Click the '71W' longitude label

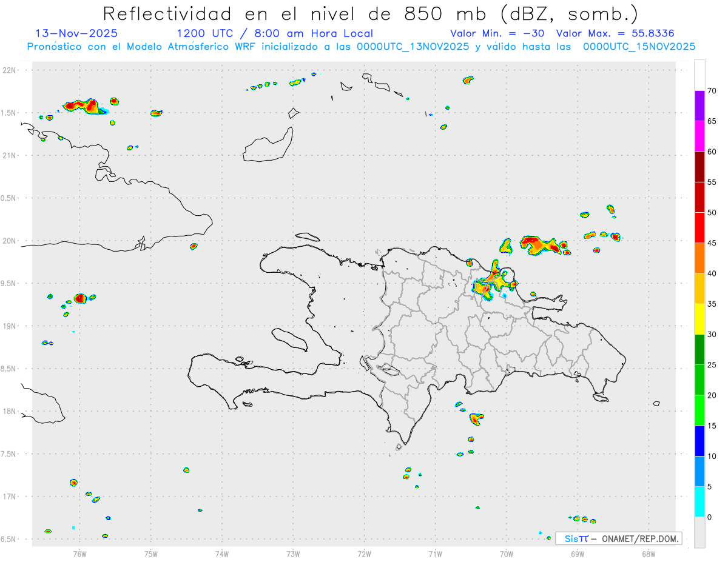click(x=435, y=554)
